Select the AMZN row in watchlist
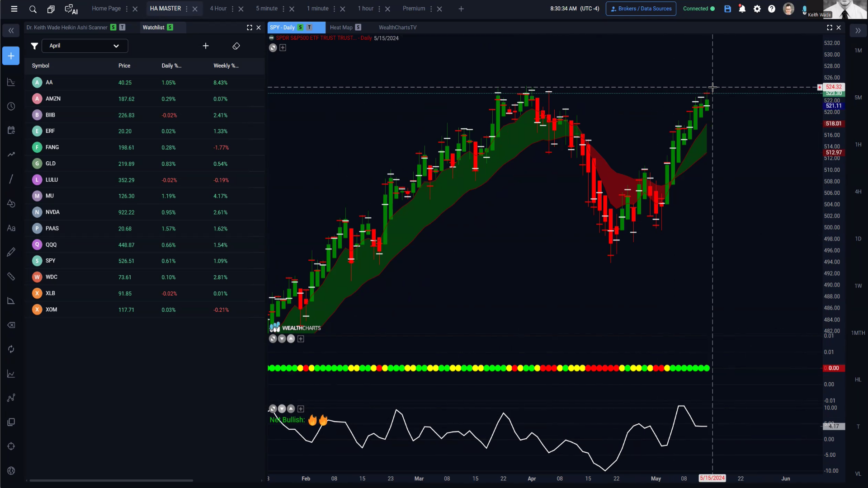Screen dimensions: 868x488 [145, 99]
